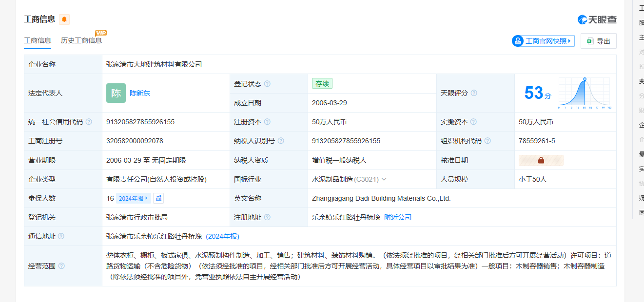Viewport: 644px width, 302px height.
Task: Click the chart icon beside 2024年报
Action: (x=158, y=198)
